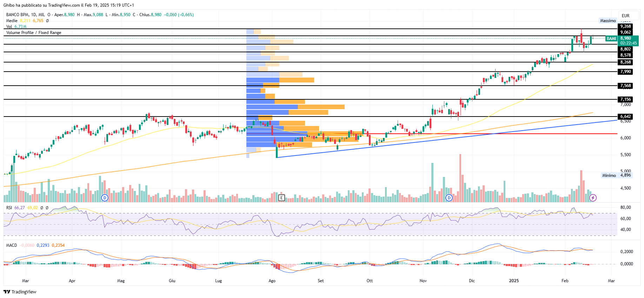Select the 8,578 price level label

tap(625, 55)
